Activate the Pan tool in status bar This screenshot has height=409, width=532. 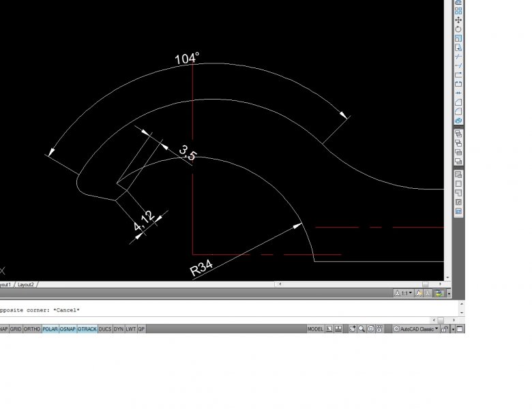pos(353,329)
